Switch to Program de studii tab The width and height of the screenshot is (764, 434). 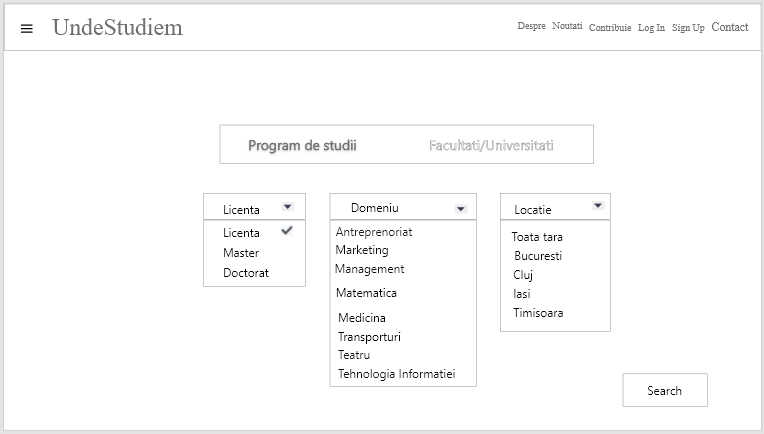pos(302,145)
